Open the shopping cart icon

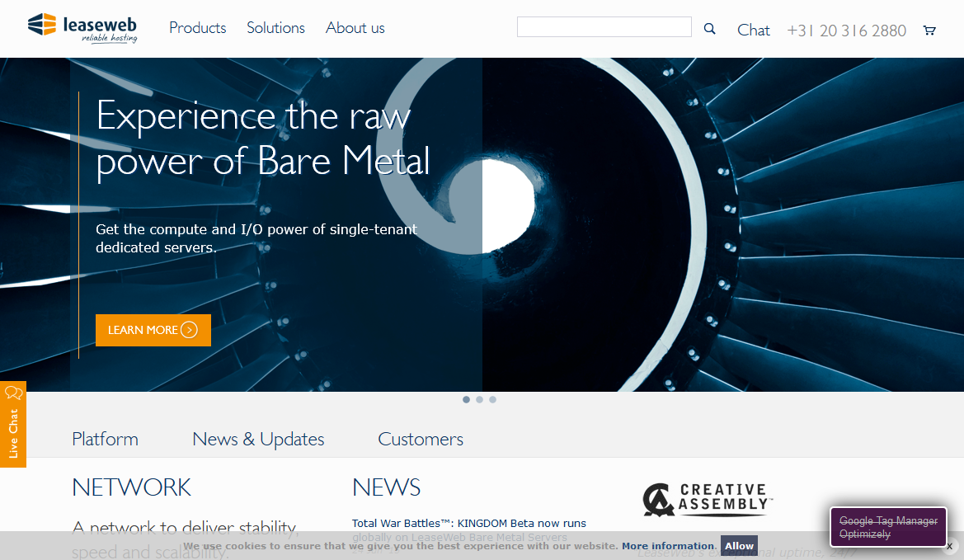(929, 31)
